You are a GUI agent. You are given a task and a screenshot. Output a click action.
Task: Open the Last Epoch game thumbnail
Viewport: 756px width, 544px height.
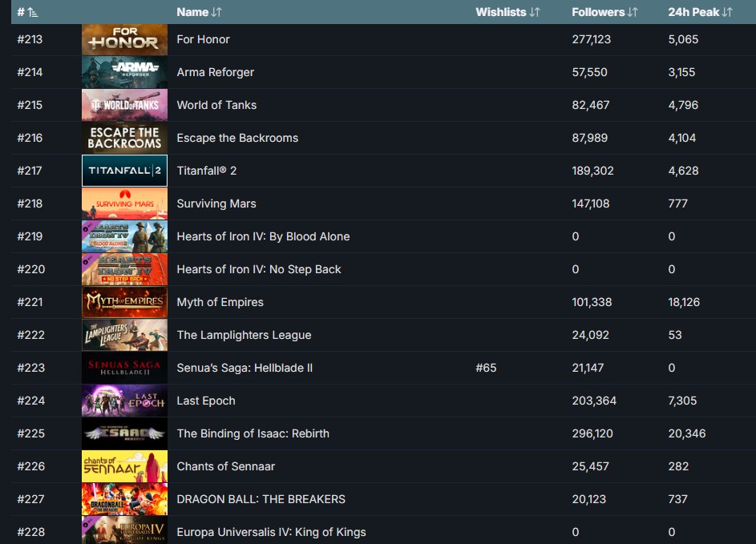point(124,401)
